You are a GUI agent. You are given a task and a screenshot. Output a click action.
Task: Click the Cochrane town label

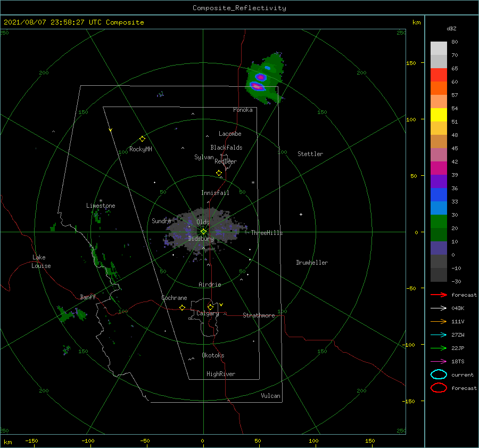pyautogui.click(x=174, y=298)
